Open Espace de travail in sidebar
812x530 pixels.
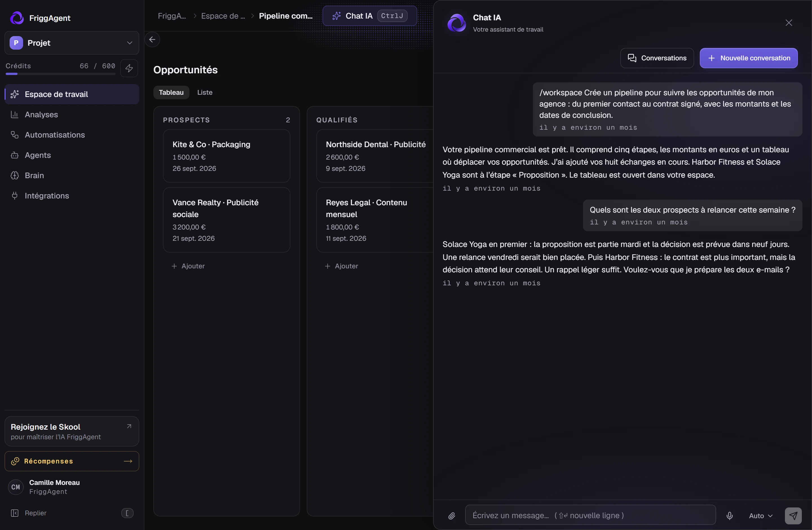72,94
